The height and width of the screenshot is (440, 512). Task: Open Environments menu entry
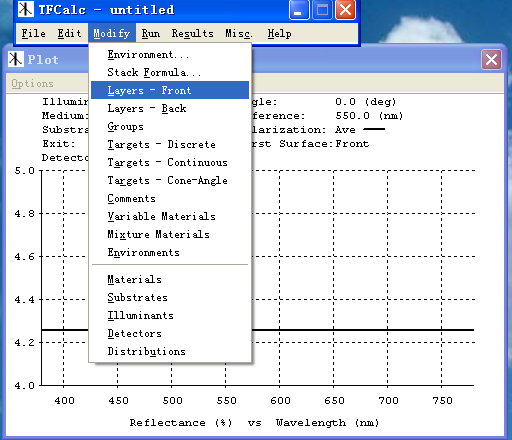click(170, 252)
